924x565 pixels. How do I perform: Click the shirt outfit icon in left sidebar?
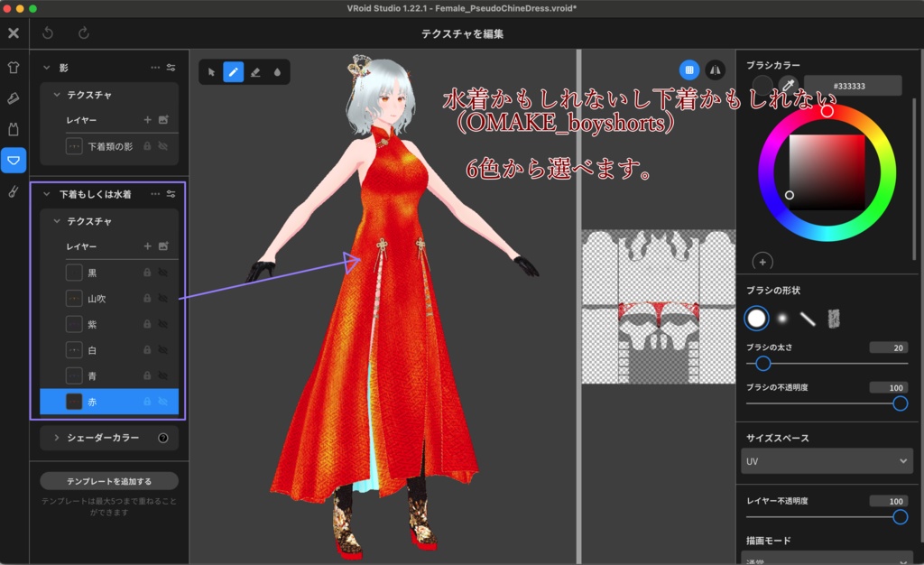click(x=13, y=66)
